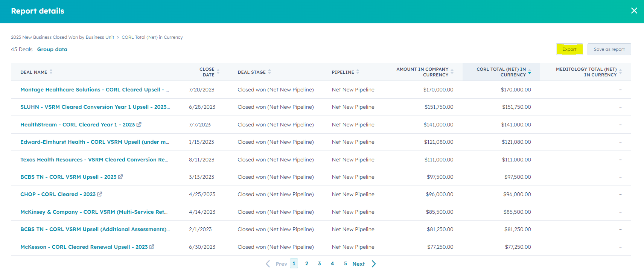This screenshot has width=644, height=280.
Task: Sort table by Close Date column
Action: coord(218,72)
